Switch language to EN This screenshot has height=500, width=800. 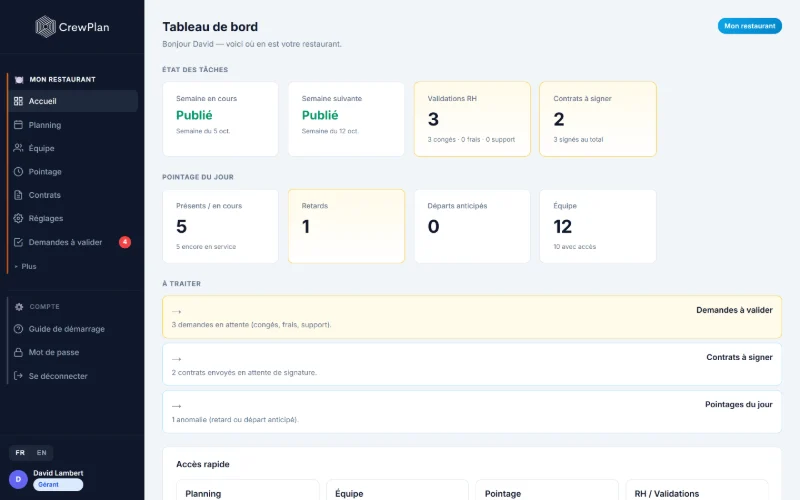[41, 453]
